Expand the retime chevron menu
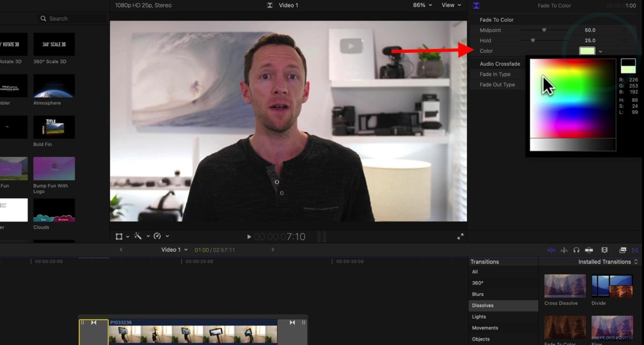 tap(167, 237)
